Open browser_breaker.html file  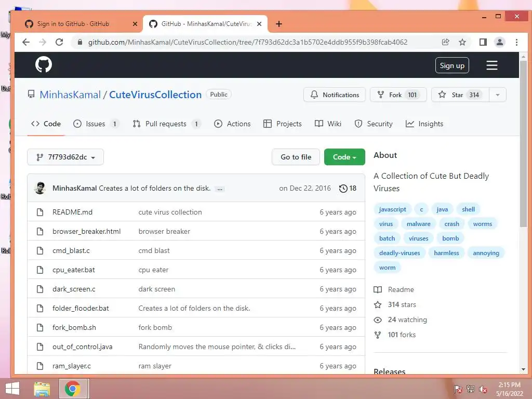[x=87, y=231]
